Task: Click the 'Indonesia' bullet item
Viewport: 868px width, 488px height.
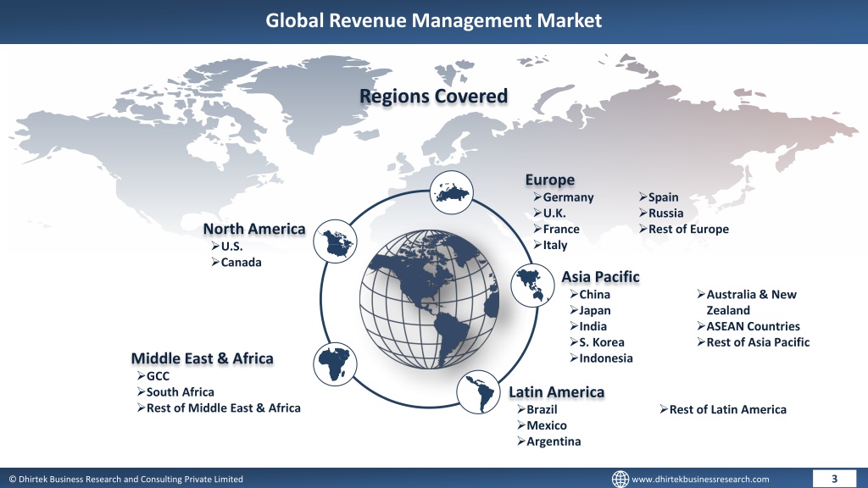Action: pos(601,358)
